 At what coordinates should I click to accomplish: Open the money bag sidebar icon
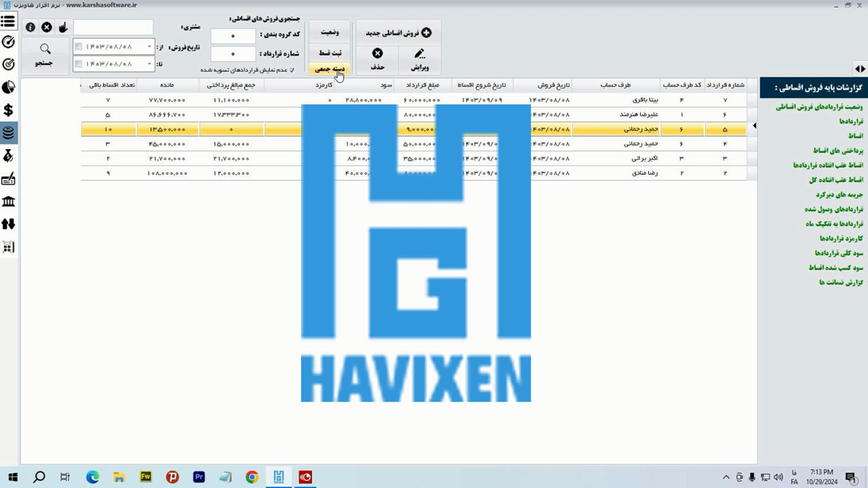[x=8, y=156]
